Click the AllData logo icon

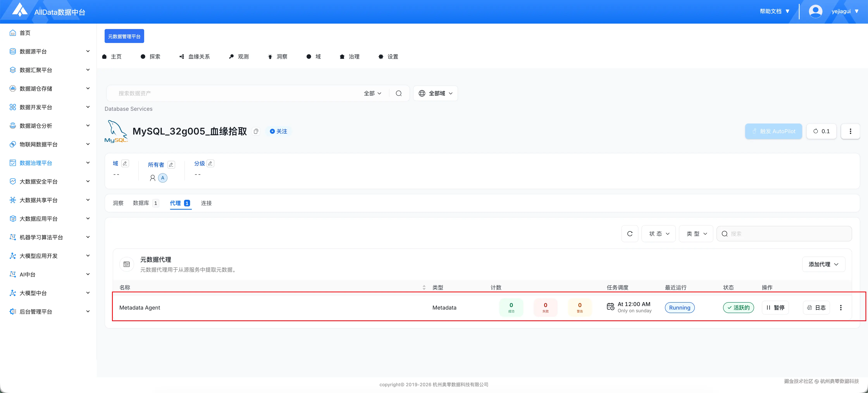(20, 10)
